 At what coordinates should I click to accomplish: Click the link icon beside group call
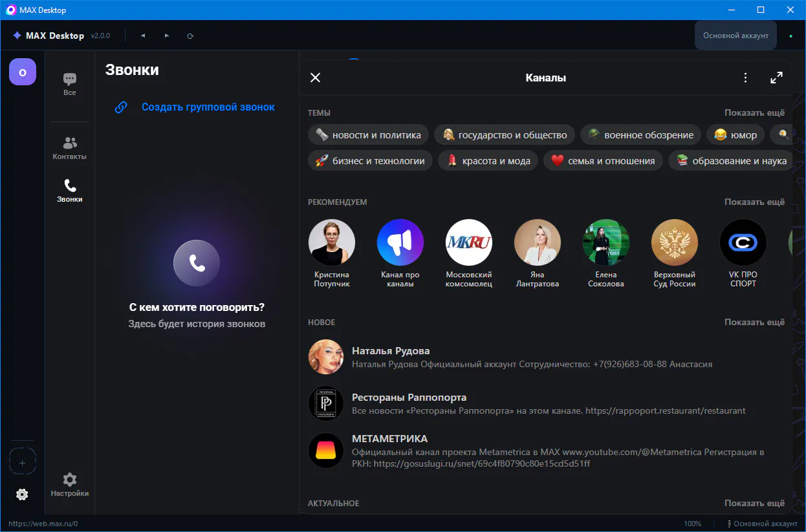pyautogui.click(x=121, y=107)
